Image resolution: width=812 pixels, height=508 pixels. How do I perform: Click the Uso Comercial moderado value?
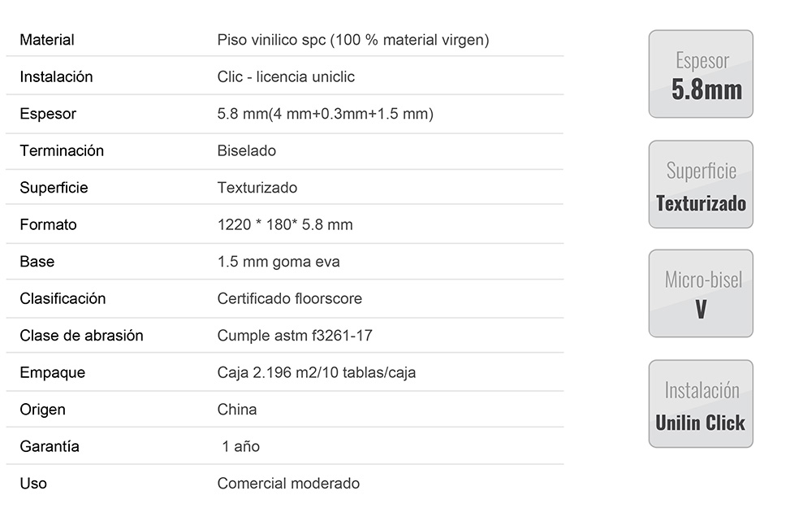288,484
